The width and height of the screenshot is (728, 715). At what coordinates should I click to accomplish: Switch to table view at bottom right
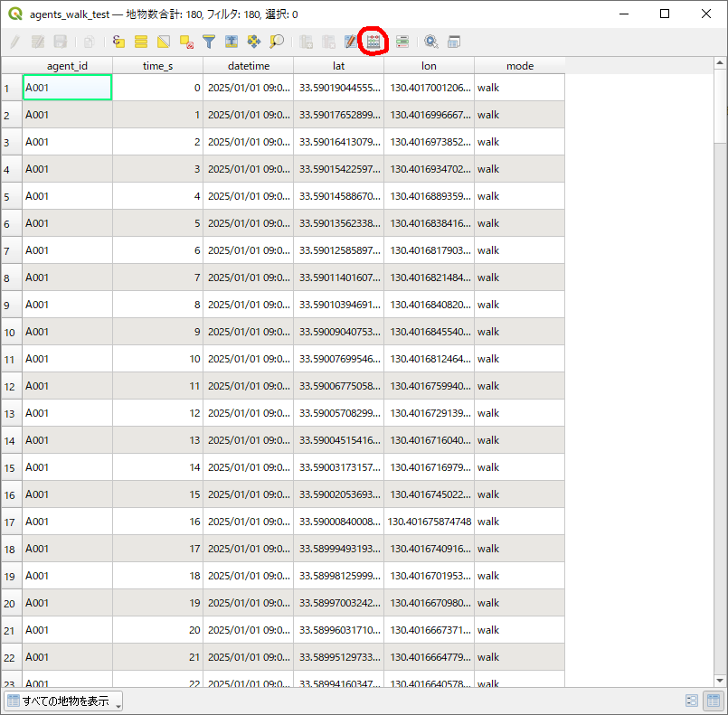click(x=713, y=701)
